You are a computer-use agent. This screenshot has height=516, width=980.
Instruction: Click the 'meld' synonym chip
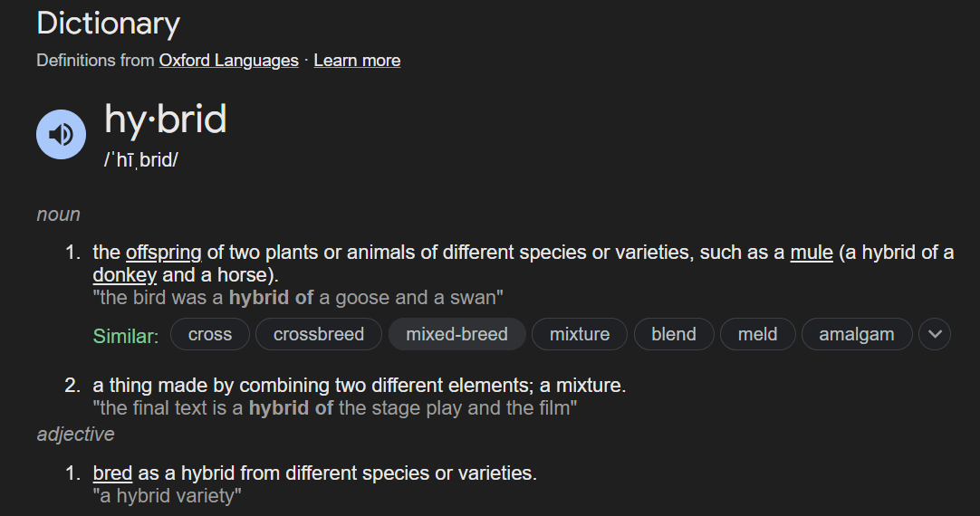pyautogui.click(x=757, y=334)
